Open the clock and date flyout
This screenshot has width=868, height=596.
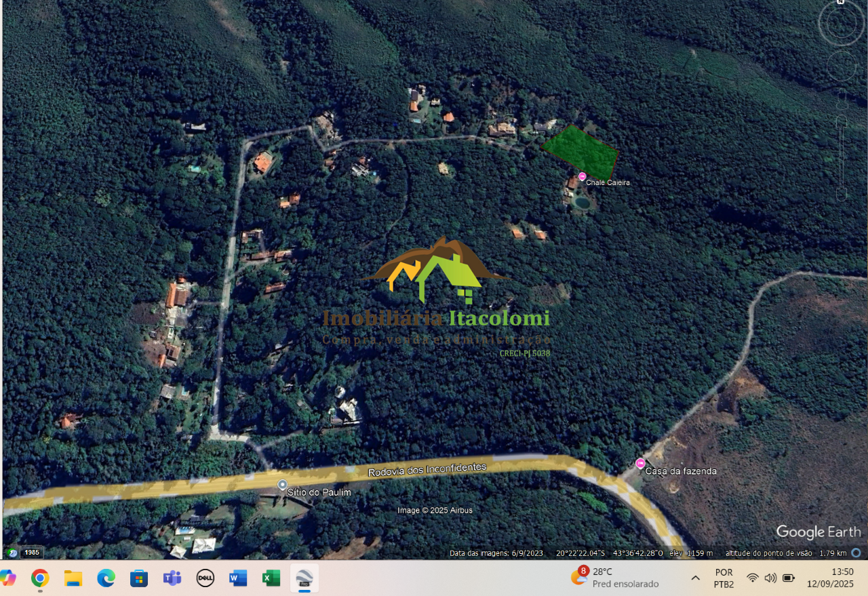830,578
